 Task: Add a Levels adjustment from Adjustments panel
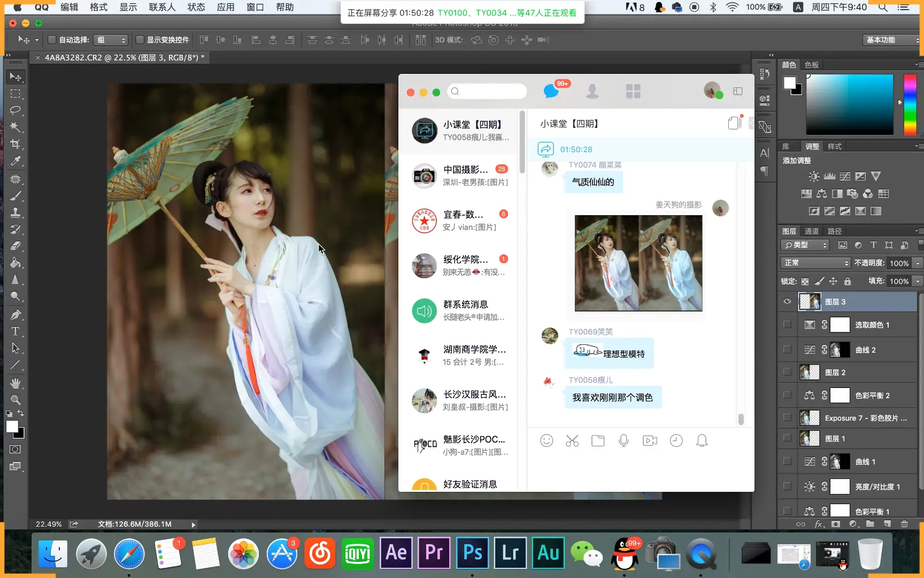[829, 176]
